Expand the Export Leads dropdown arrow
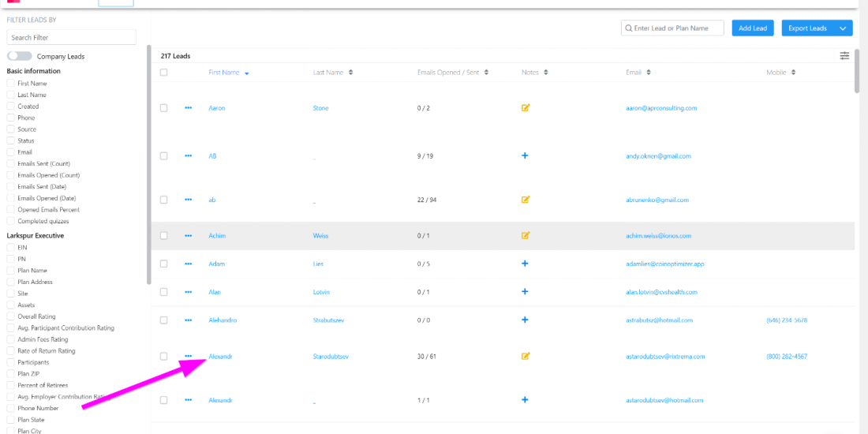 click(843, 28)
